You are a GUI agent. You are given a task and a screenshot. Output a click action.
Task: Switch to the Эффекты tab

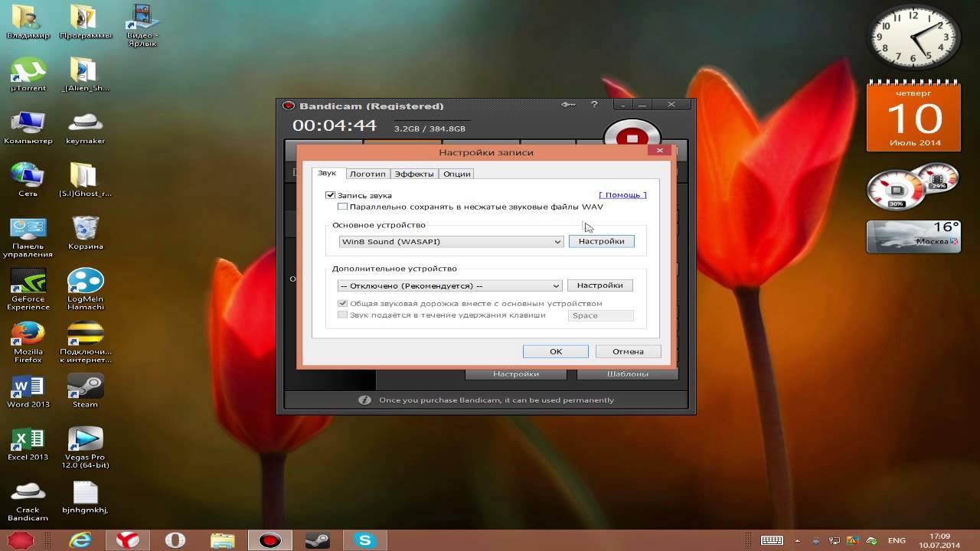[414, 174]
